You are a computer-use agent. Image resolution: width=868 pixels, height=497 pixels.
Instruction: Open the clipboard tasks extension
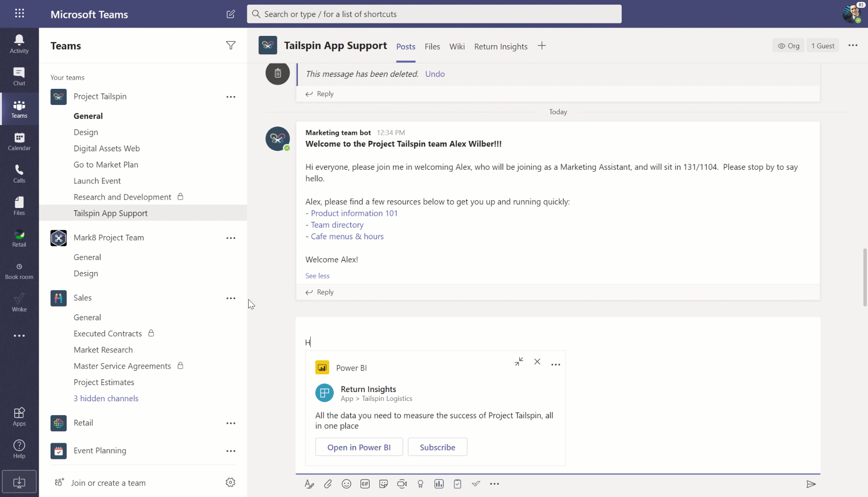pos(457,484)
